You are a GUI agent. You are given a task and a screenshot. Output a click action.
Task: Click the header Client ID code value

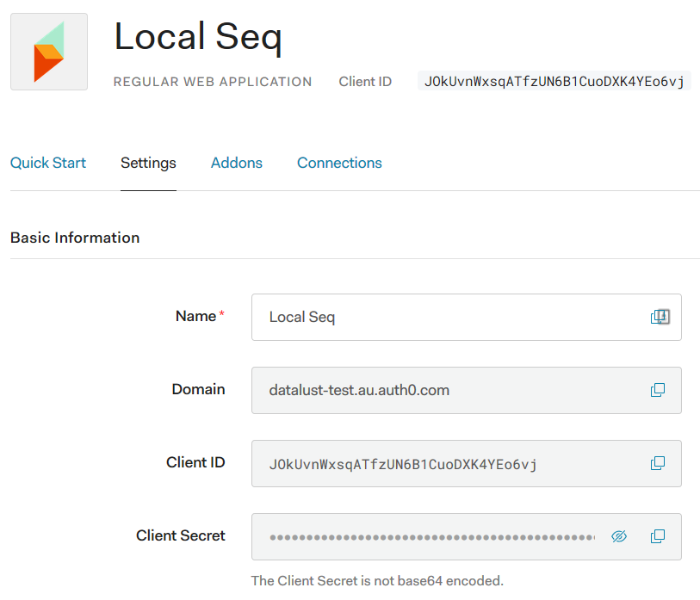[x=554, y=81]
